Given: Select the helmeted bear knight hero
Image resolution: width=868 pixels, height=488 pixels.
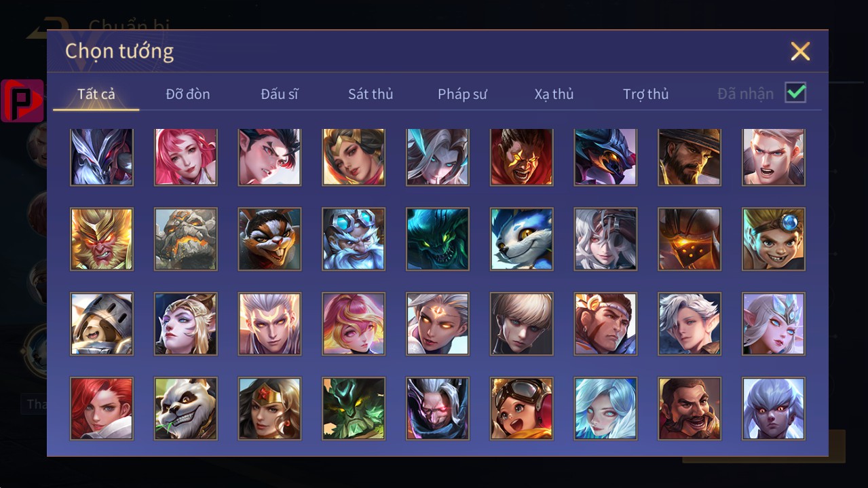Looking at the screenshot, I should point(102,324).
